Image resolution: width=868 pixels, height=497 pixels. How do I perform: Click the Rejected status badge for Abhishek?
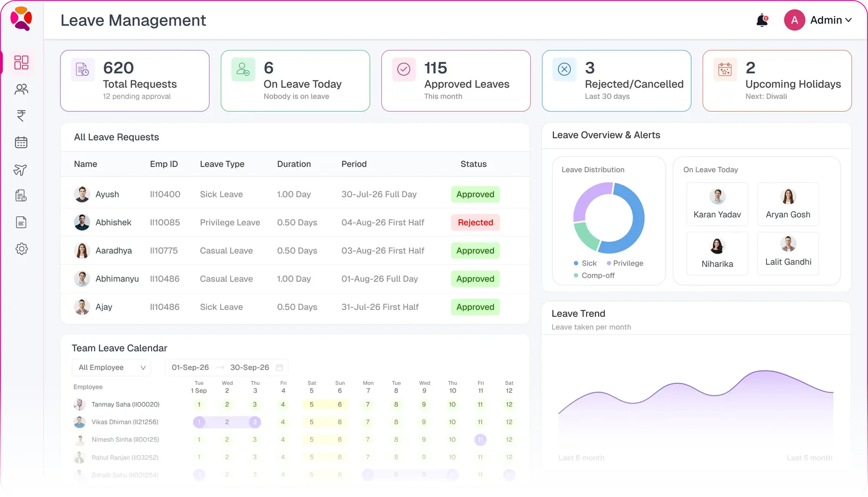(x=475, y=223)
